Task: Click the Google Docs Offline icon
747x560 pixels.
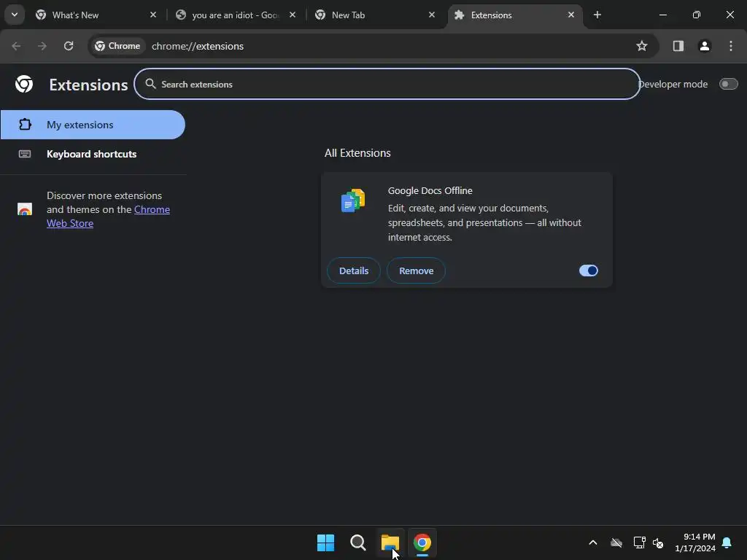Action: [x=353, y=201]
